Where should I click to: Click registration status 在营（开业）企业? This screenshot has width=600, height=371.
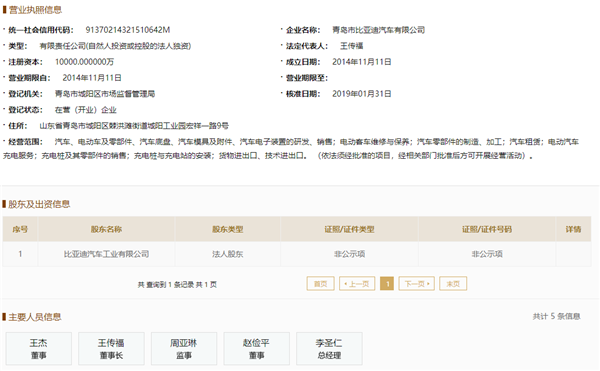86,110
